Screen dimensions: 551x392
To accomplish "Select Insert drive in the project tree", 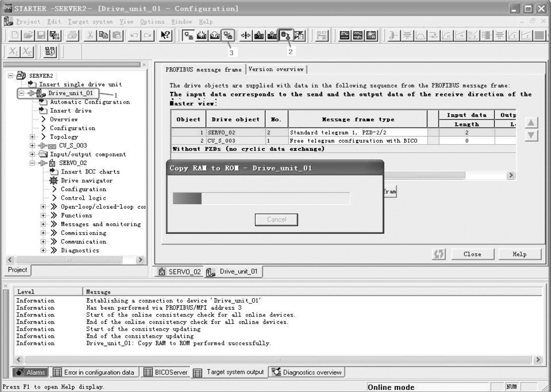I will (x=71, y=110).
